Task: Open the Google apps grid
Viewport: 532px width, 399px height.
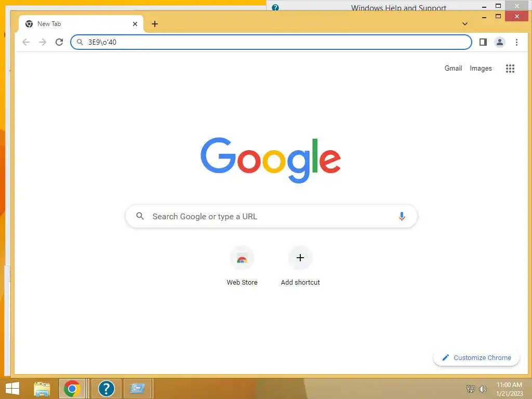Action: [x=510, y=69]
